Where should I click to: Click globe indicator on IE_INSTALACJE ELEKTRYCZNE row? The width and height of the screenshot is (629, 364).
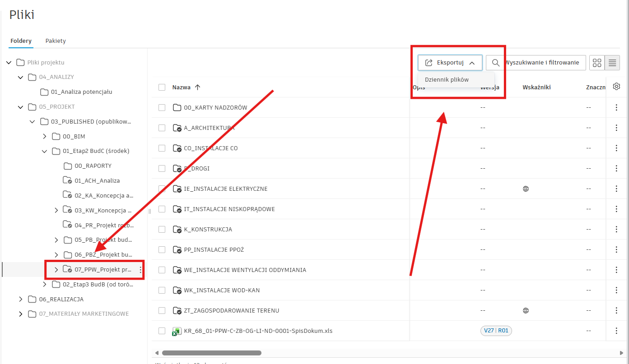(x=526, y=189)
